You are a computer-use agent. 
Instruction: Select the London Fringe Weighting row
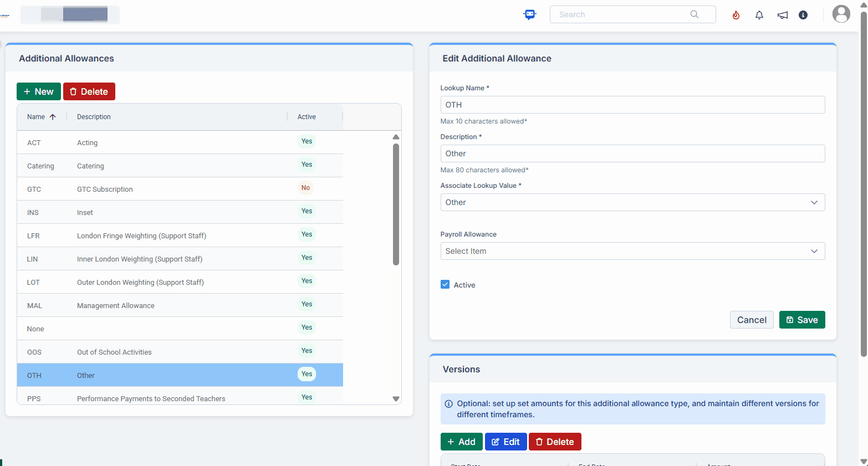180,235
